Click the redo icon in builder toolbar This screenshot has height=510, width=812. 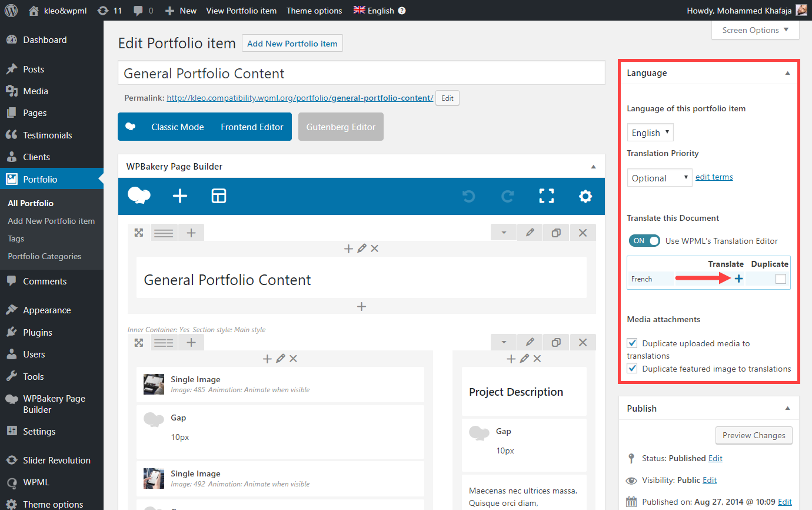[x=508, y=196]
